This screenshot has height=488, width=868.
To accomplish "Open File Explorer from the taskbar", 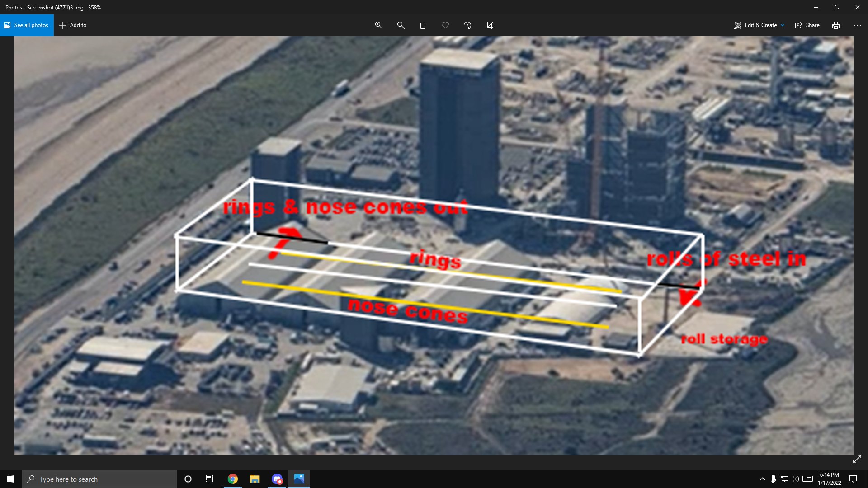I will pyautogui.click(x=255, y=479).
